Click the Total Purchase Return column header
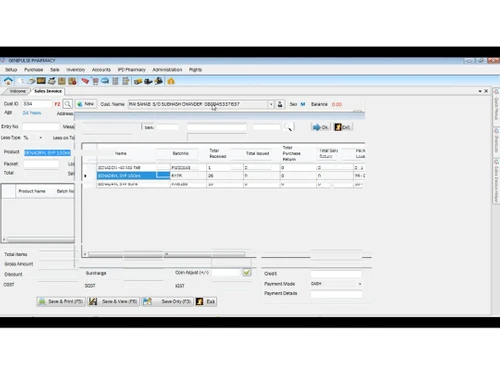 pyautogui.click(x=291, y=153)
